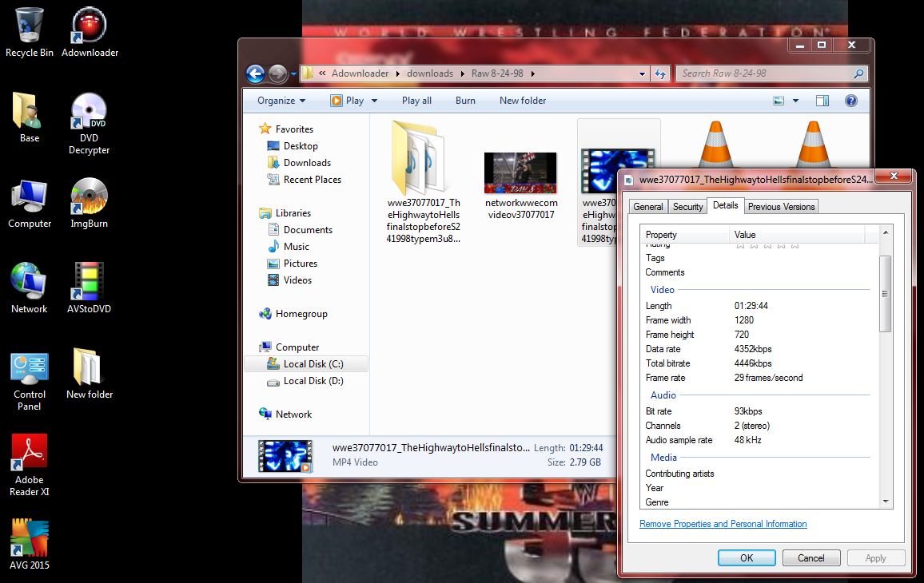Click Play all in toolbar

[416, 101]
